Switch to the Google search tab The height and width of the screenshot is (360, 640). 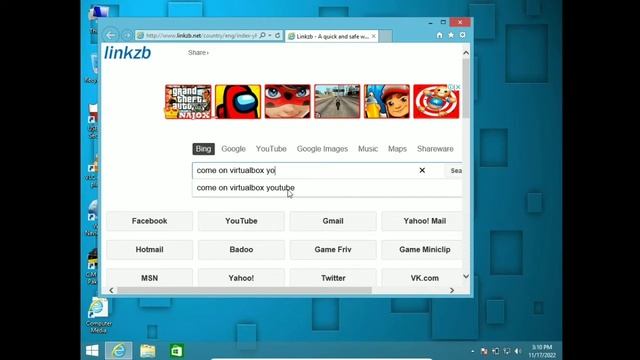tap(233, 149)
